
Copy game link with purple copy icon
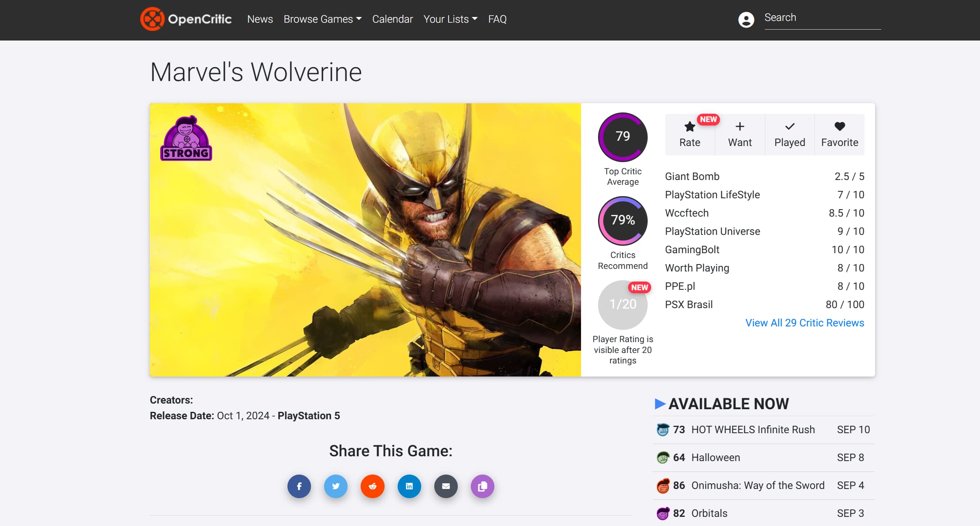tap(483, 486)
